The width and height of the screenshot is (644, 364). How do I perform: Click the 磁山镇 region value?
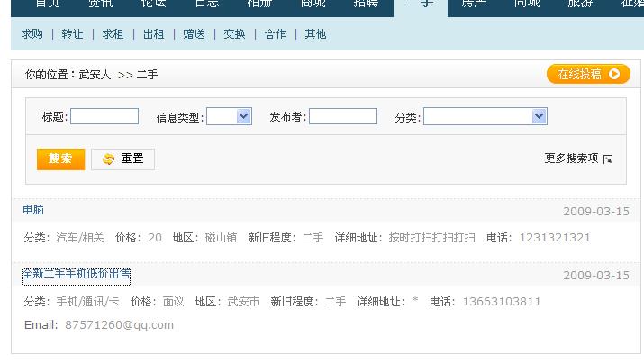(x=221, y=238)
